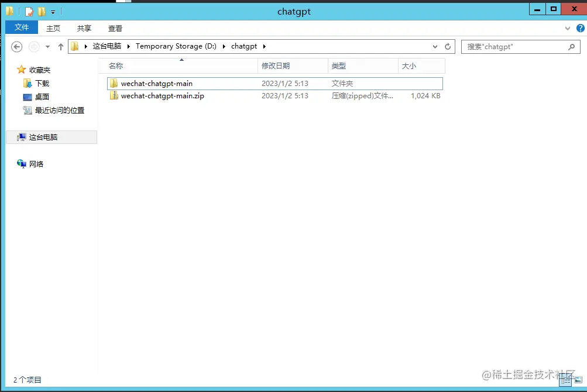Switch to the 查看 ribbon tab
This screenshot has width=587, height=392.
click(115, 28)
